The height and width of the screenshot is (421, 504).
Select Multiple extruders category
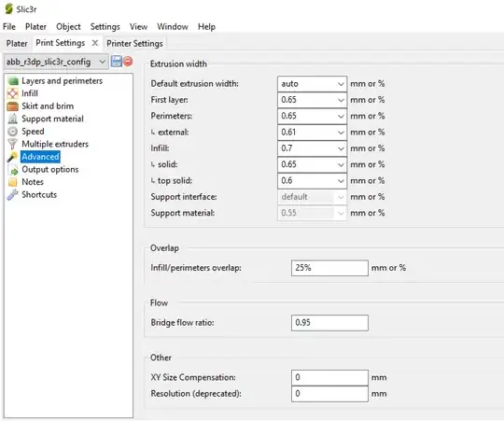(x=55, y=144)
